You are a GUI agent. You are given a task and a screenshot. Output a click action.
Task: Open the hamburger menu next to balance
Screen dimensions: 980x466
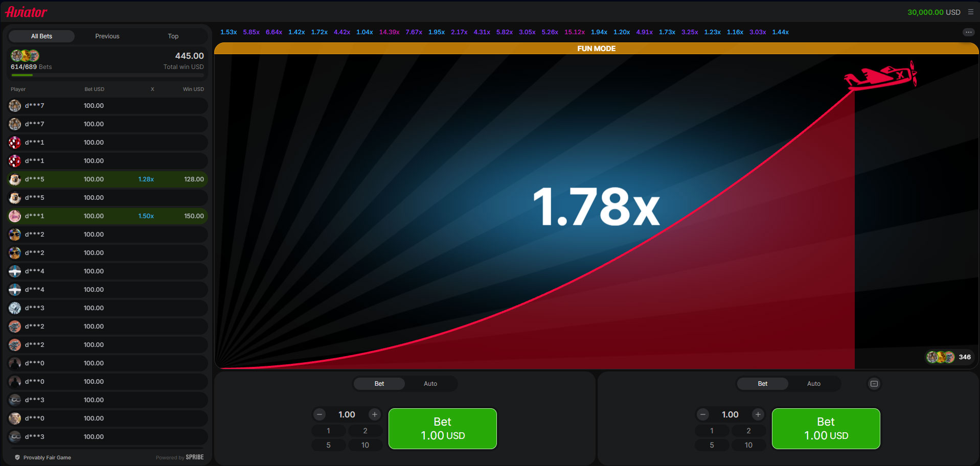point(971,12)
